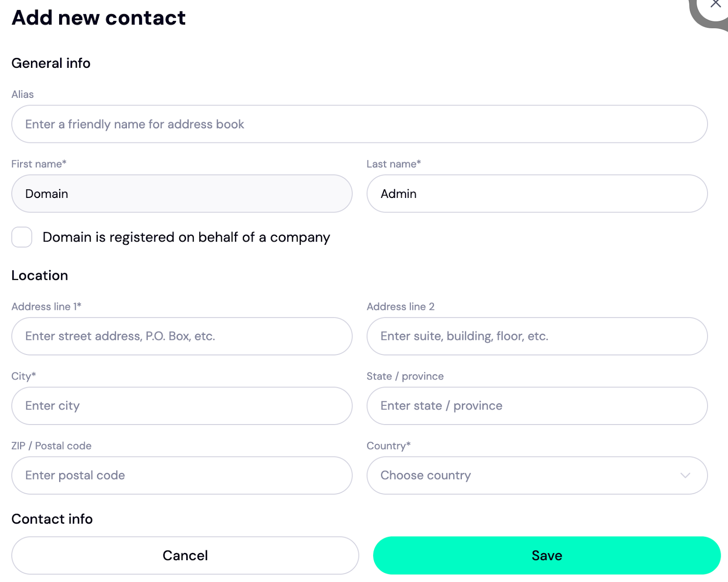This screenshot has width=728, height=582.
Task: Click the Country* field label
Action: pyautogui.click(x=389, y=446)
